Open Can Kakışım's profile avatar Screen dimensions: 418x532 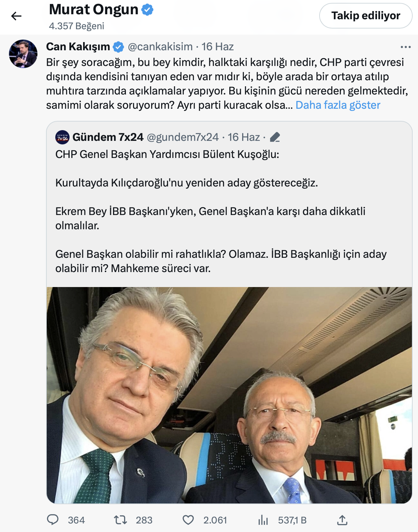click(23, 54)
